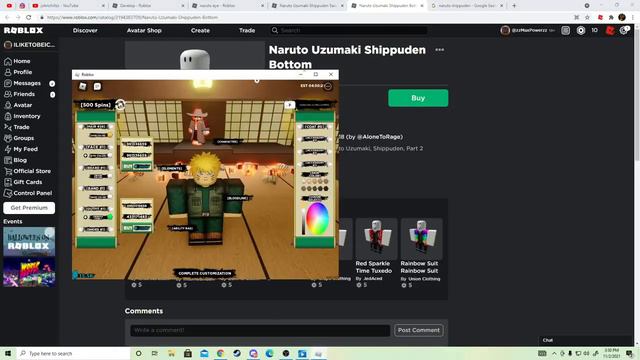Open Chrome profile avatar
The width and height of the screenshot is (640, 360).
(x=622, y=17)
